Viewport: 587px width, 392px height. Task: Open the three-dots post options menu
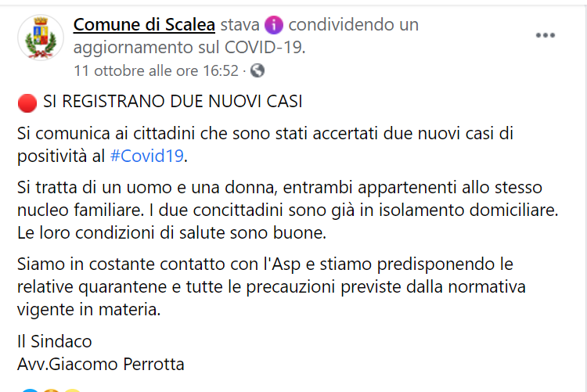pyautogui.click(x=545, y=35)
